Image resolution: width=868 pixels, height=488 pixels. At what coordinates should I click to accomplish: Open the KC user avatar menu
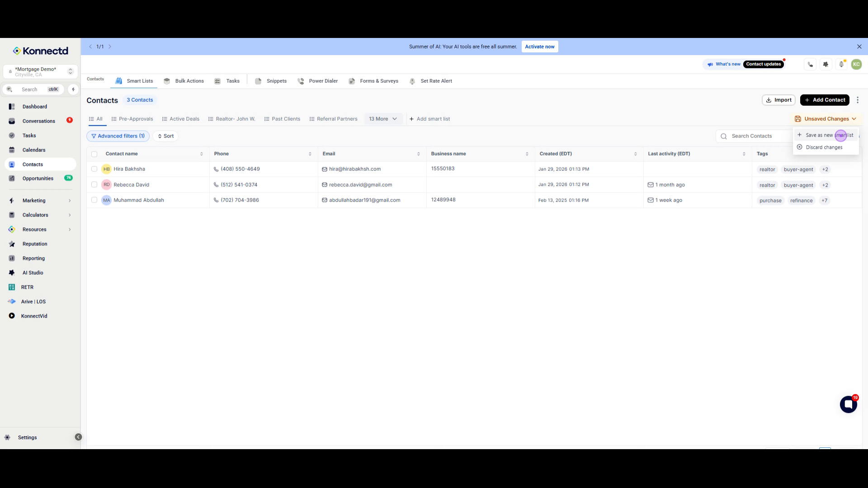click(x=856, y=64)
